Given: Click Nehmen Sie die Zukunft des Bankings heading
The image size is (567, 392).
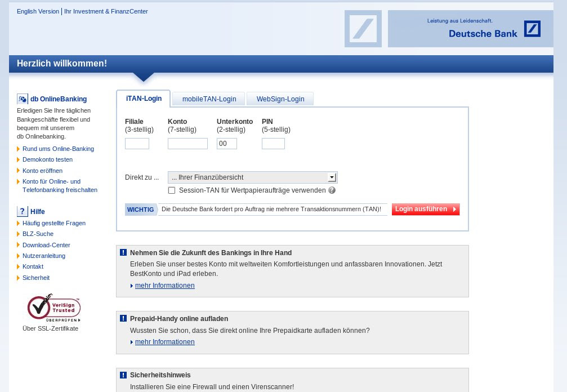Looking at the screenshot, I should (x=211, y=253).
